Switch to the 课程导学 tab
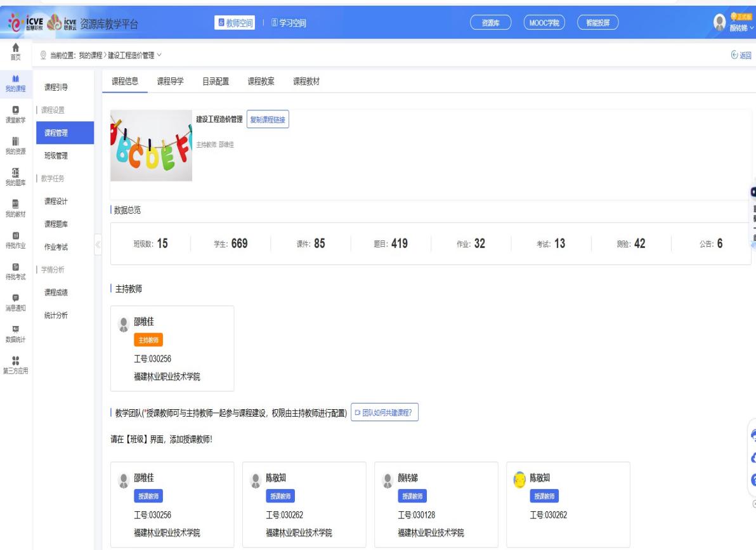Viewport: 756px width, 550px height. 171,81
